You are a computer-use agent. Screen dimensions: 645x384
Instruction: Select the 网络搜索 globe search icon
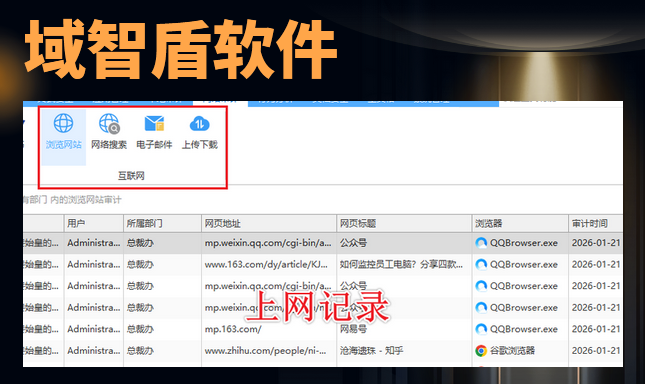click(x=109, y=123)
